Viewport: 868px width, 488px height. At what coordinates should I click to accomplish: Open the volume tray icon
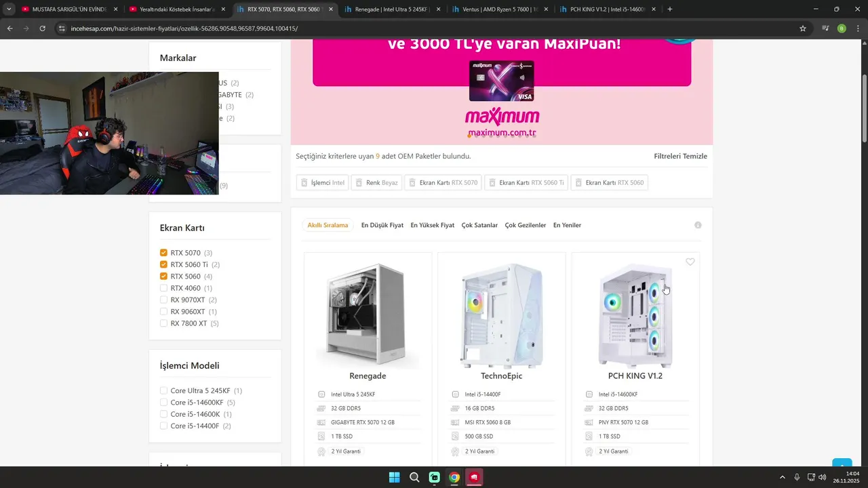[822, 477]
